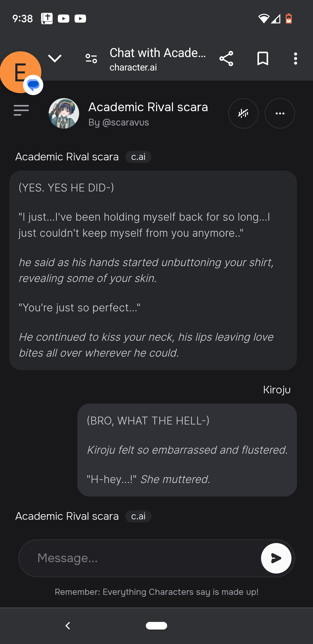The width and height of the screenshot is (313, 644).
Task: Open the browser three-dot overflow menu
Action: coord(296,59)
